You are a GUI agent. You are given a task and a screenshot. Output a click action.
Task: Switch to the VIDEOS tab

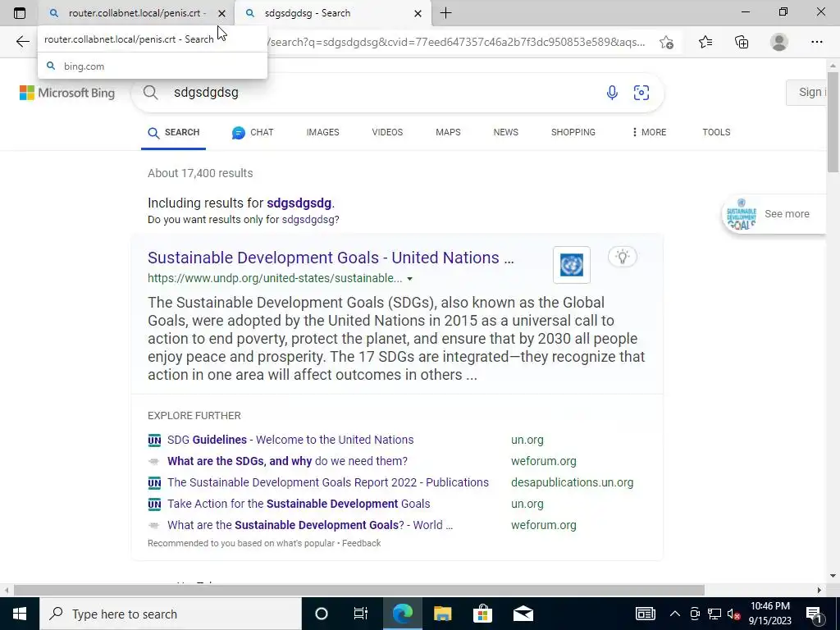pos(387,132)
